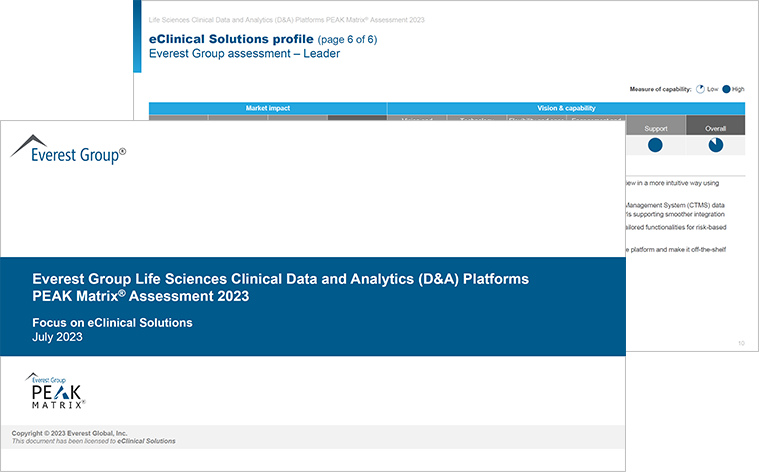Click the July 2023 date text
The image size is (759, 472).
[58, 337]
